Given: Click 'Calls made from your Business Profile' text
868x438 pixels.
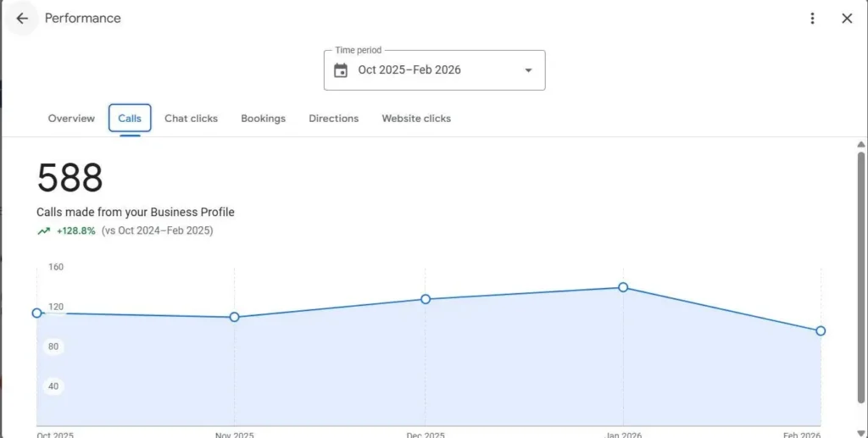Looking at the screenshot, I should click(136, 212).
